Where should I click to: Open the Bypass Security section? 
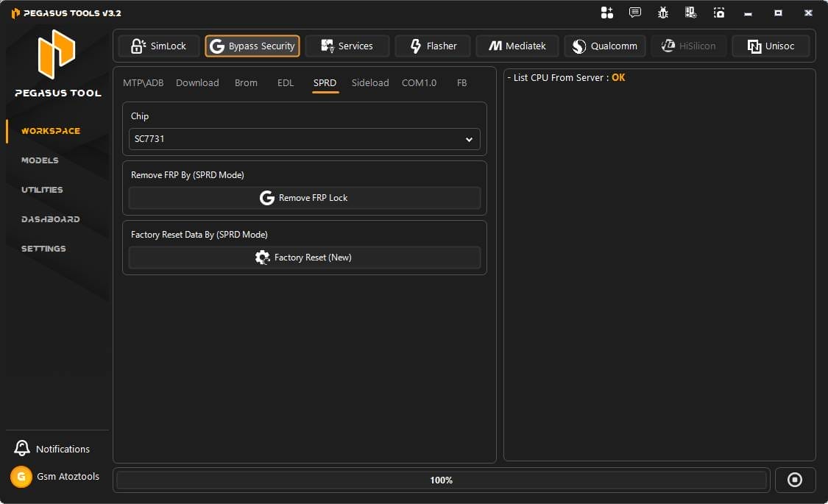pos(252,46)
